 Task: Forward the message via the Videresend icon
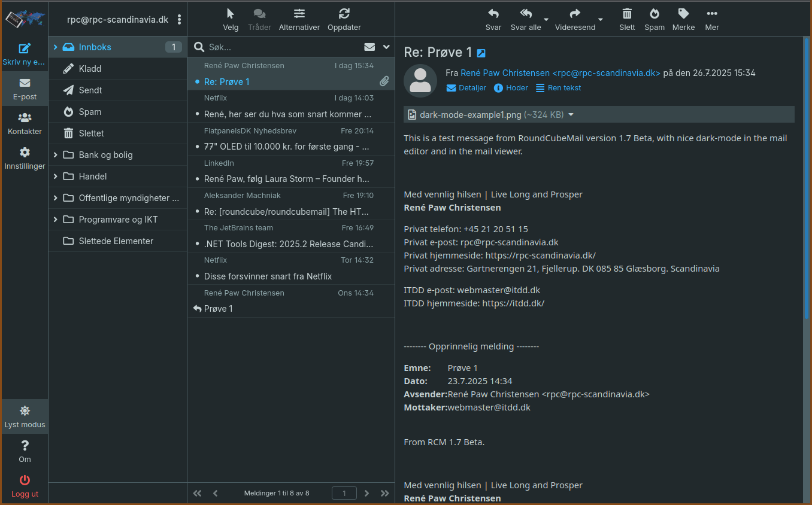(x=574, y=19)
